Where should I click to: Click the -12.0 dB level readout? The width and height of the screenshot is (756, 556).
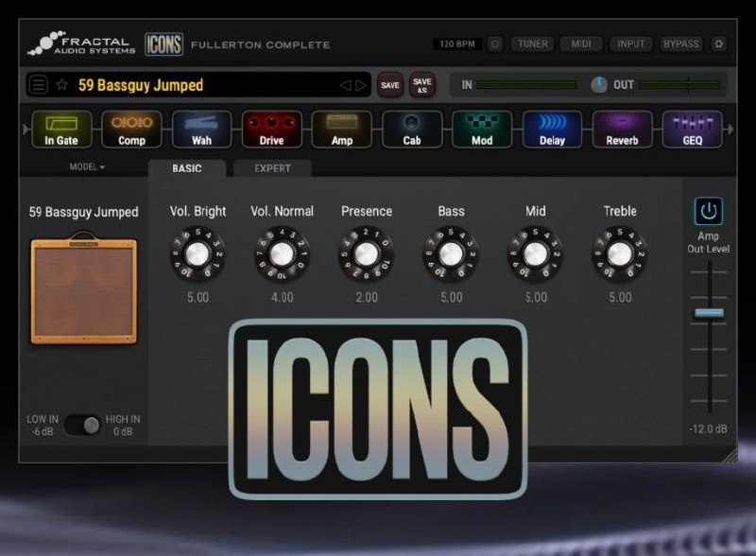click(x=708, y=428)
